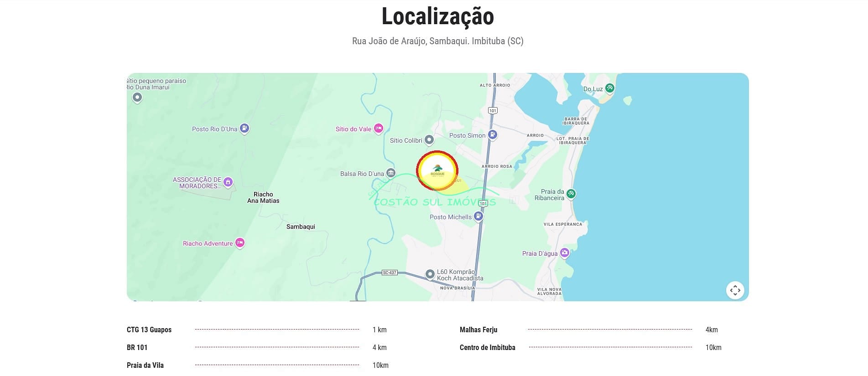
Task: Open the Posto Simon gas station marker
Action: tap(492, 134)
